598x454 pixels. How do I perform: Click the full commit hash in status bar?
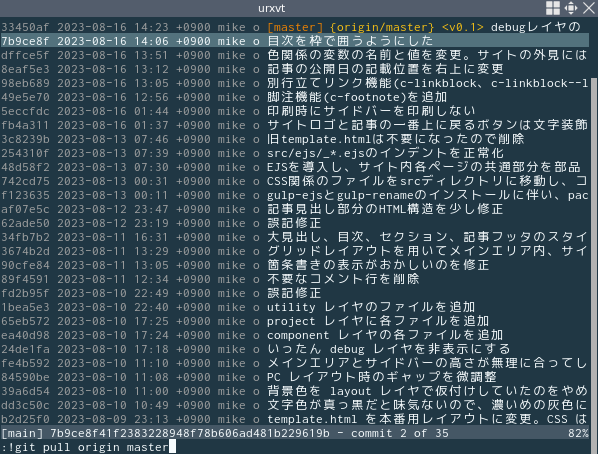coord(190,433)
